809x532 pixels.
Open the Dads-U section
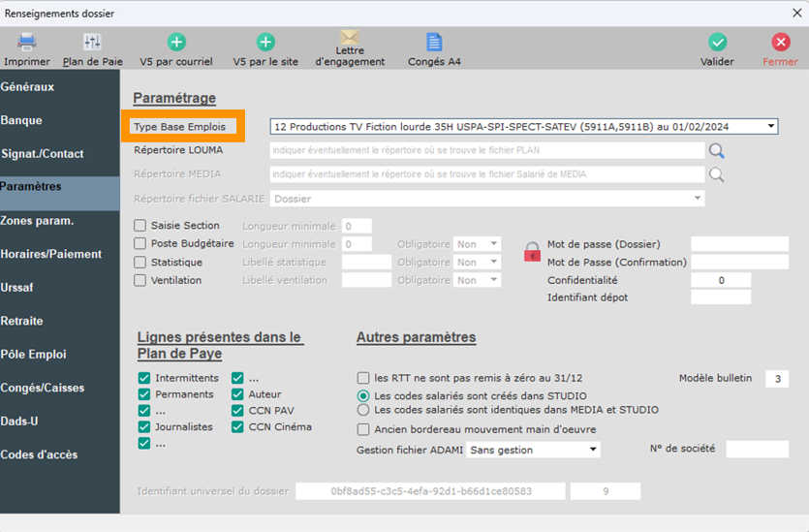point(60,422)
